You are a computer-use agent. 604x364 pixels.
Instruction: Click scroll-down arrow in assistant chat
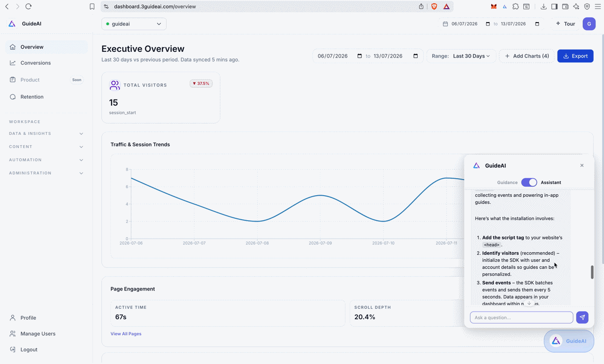pyautogui.click(x=529, y=303)
